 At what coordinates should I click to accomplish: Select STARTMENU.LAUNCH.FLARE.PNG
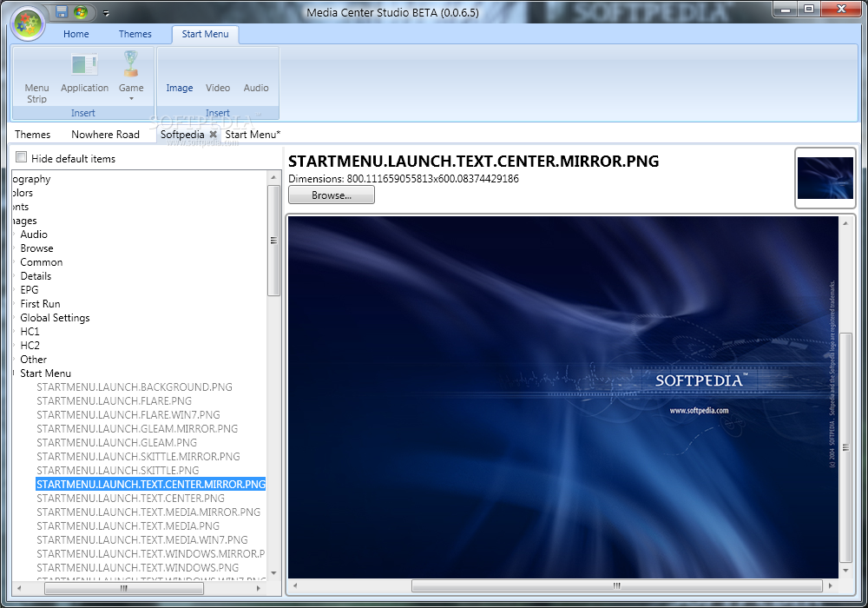click(x=114, y=401)
